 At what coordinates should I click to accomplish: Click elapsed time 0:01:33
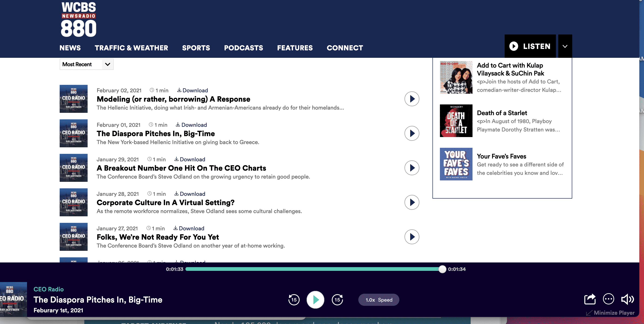coord(175,269)
